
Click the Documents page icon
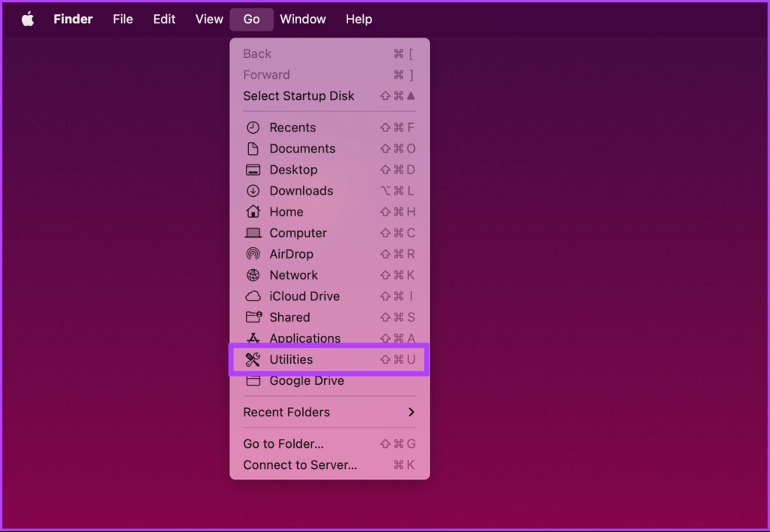click(x=253, y=149)
